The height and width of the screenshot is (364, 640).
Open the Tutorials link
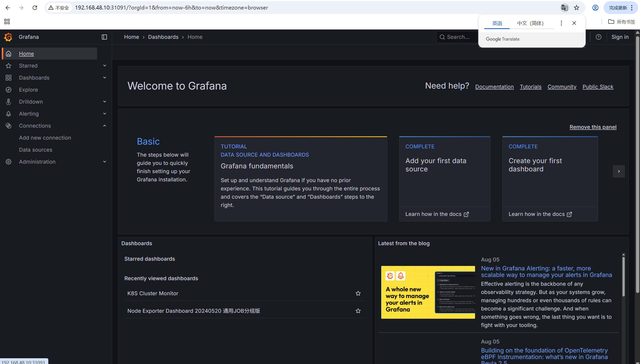[x=531, y=87]
